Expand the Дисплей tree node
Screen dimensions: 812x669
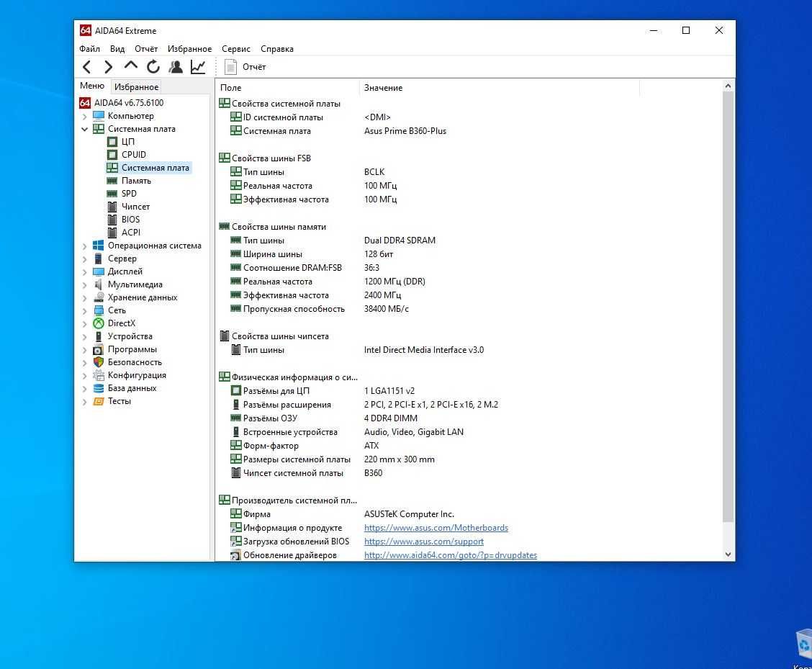pos(84,271)
